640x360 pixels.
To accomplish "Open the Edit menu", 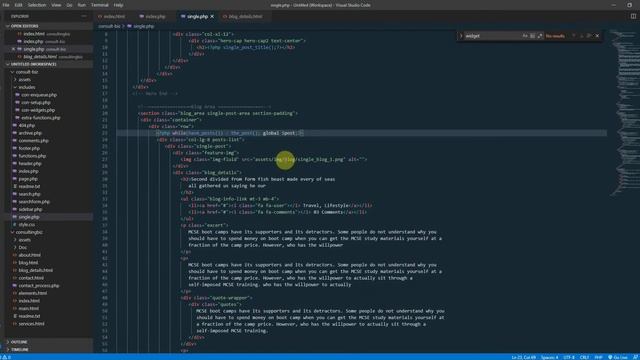I will (18, 5).
